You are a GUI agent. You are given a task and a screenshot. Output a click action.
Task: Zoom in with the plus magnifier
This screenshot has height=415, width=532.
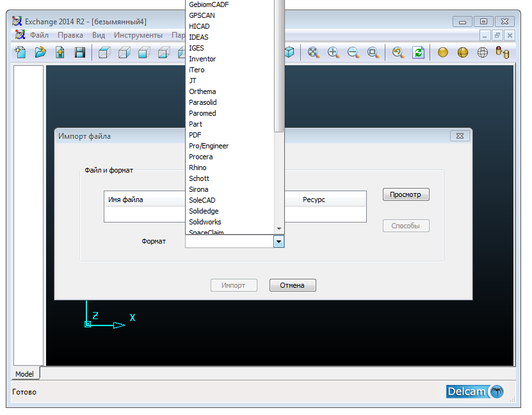pyautogui.click(x=334, y=52)
